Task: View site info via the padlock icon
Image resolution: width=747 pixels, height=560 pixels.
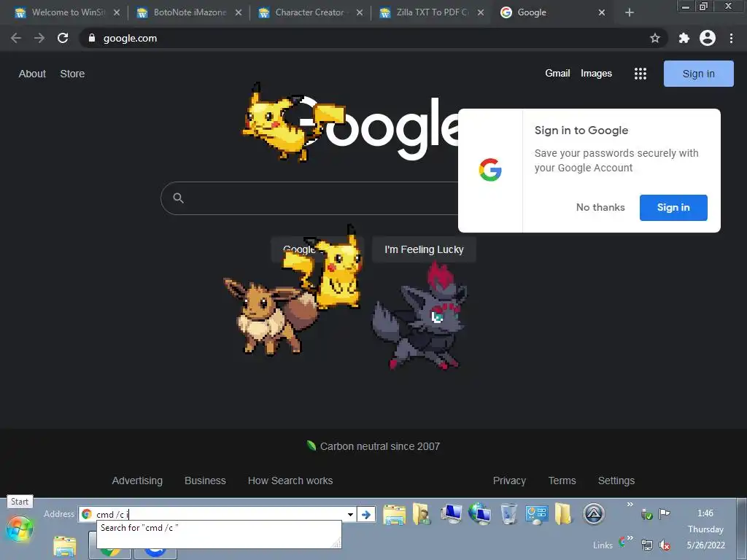Action: click(92, 38)
